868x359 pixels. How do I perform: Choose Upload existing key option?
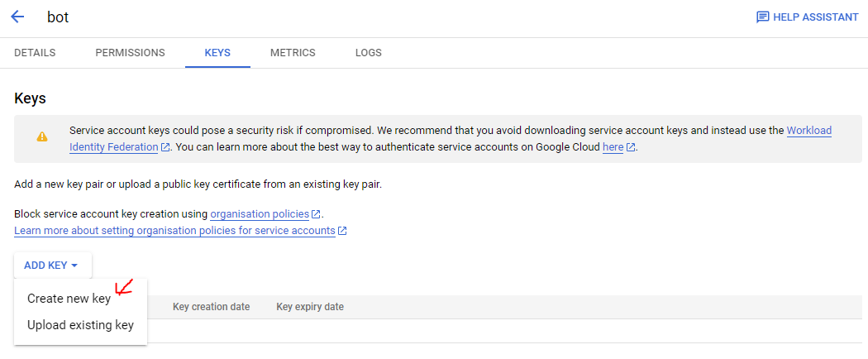[x=81, y=325]
